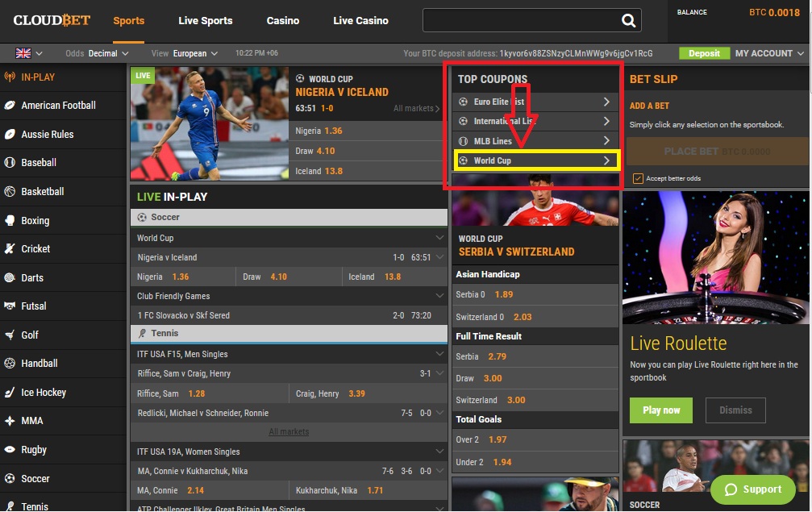Screen dimensions: 812x512
Task: Select Over 2 Total Goals 1.97
Action: click(535, 439)
